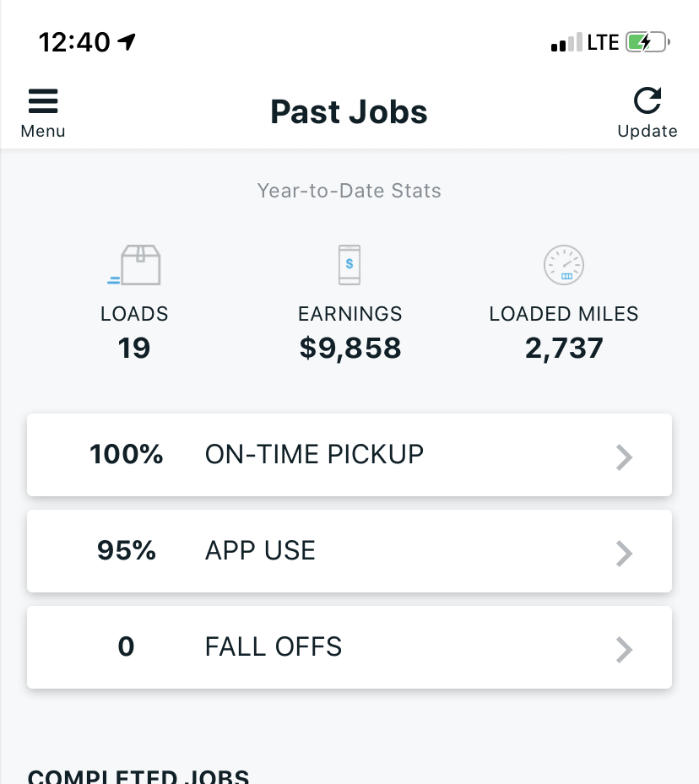Tap the 19 loads count
This screenshot has width=699, height=784.
[134, 348]
